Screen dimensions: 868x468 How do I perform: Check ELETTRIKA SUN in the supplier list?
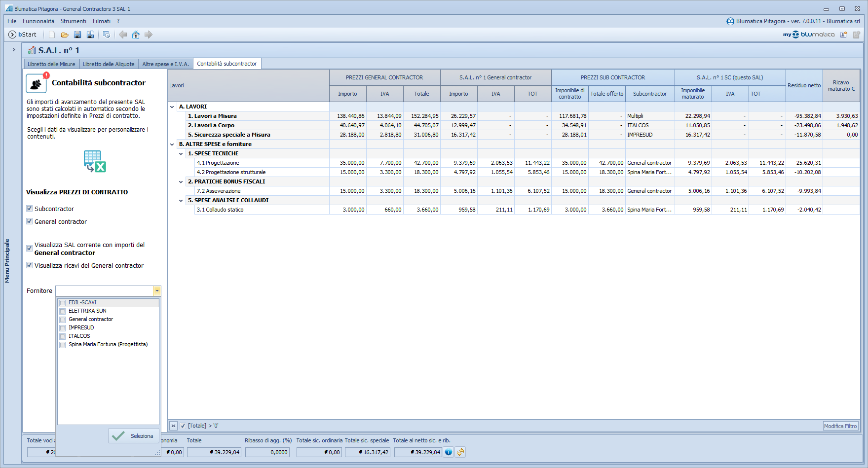pyautogui.click(x=63, y=311)
